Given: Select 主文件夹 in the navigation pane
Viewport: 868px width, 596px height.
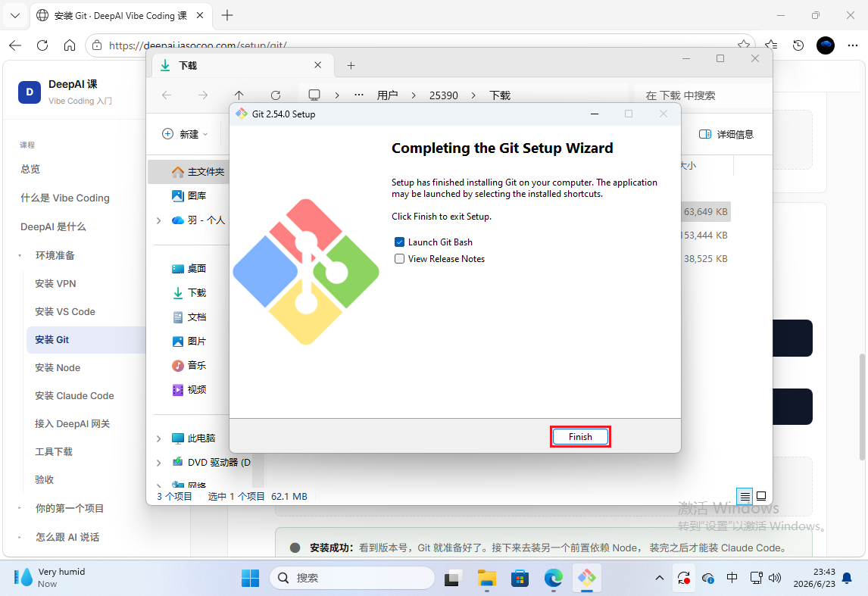Looking at the screenshot, I should [x=189, y=172].
